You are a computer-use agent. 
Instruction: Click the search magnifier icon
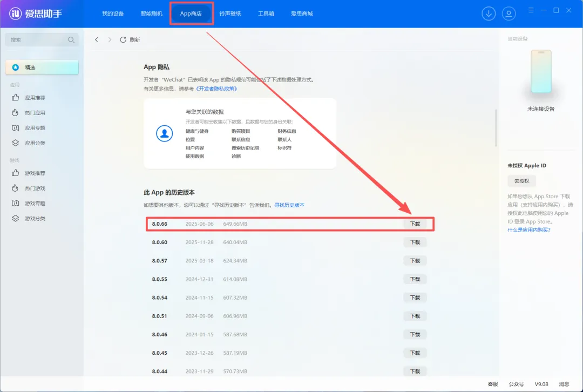pyautogui.click(x=71, y=40)
